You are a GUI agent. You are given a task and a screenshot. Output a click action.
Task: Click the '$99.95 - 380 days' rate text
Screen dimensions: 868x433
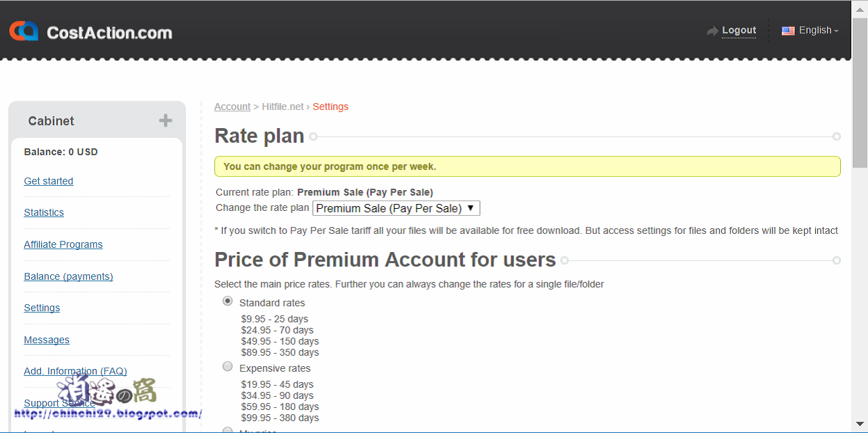click(280, 418)
